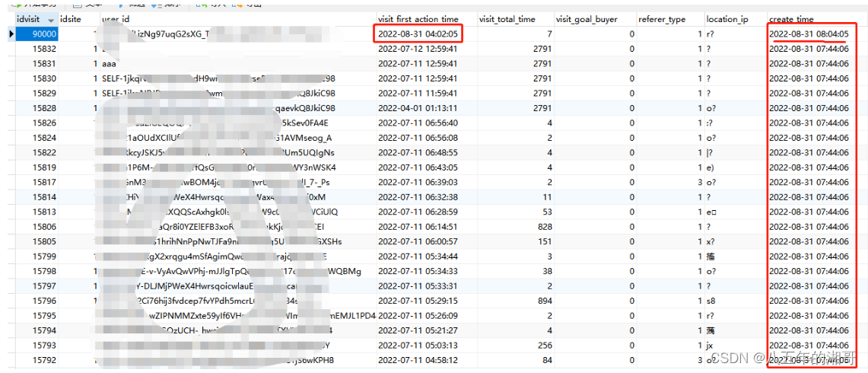Select the user_id column header
The width and height of the screenshot is (868, 373).
[x=237, y=19]
